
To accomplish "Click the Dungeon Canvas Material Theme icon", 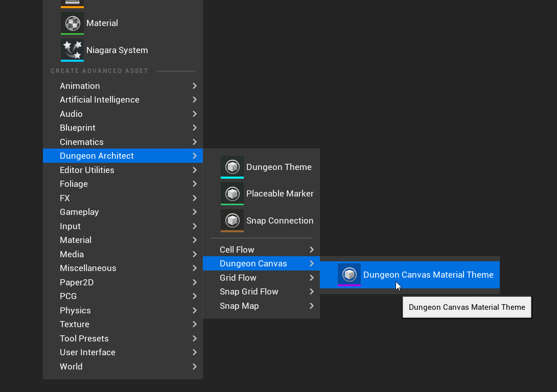I will coord(349,275).
